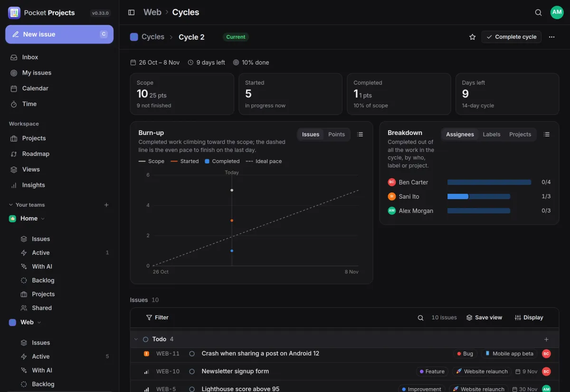Screen dimensions: 570x392
Task: Click priority bars icon on WEB-10
Action: [146, 372]
